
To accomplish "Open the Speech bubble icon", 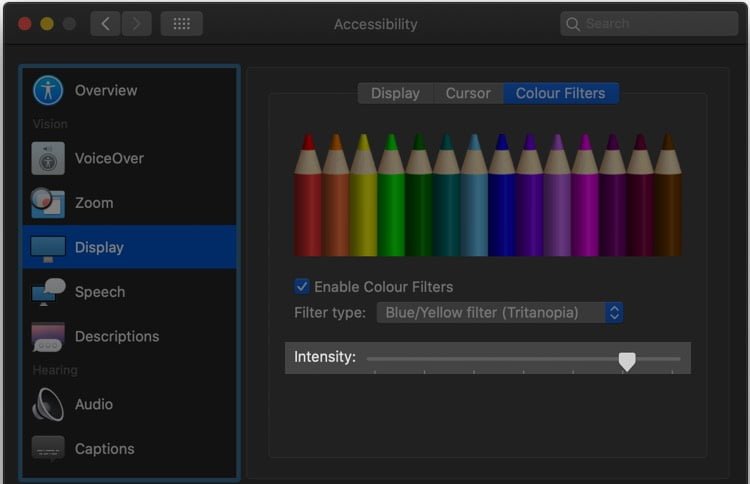I will click(x=48, y=292).
